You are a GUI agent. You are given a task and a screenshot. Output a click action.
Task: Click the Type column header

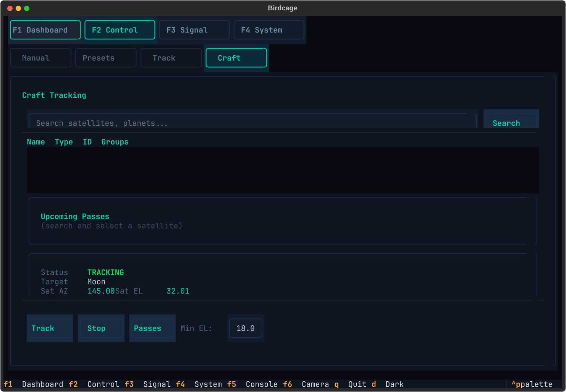64,142
